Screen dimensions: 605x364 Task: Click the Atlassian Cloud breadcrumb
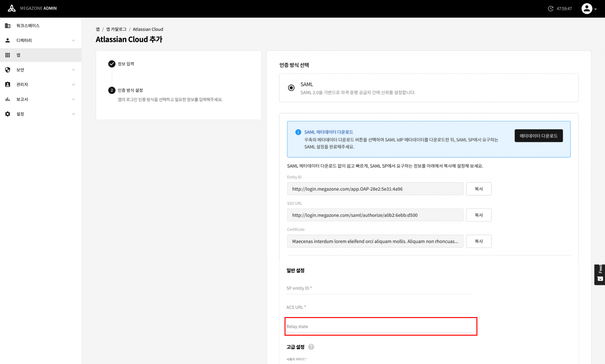[148, 29]
